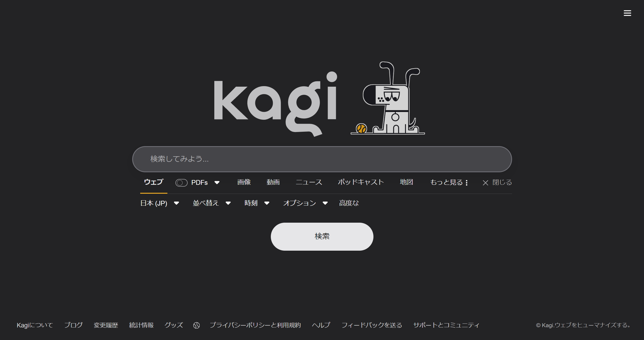Switch to the 画像 images tab
Image resolution: width=644 pixels, height=340 pixels.
(x=244, y=182)
